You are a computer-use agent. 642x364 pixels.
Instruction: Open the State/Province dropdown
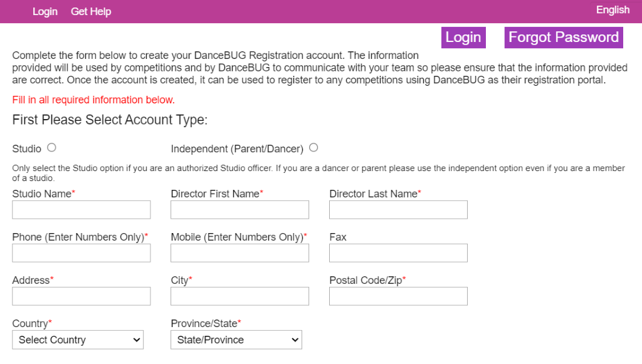click(236, 340)
